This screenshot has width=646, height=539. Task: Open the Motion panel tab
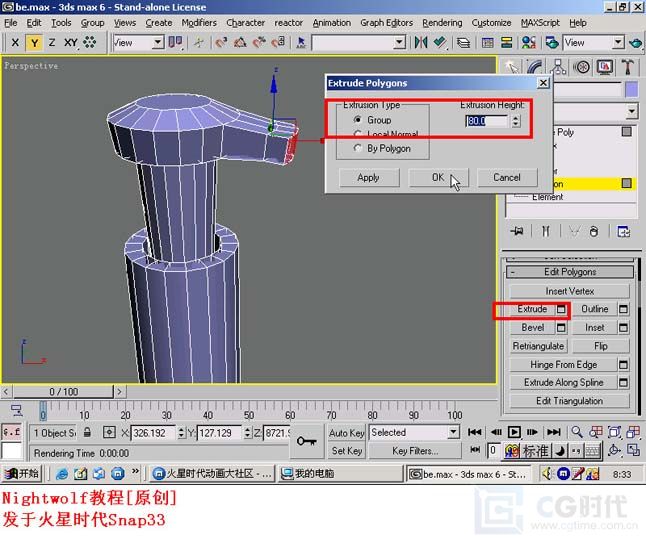point(581,67)
